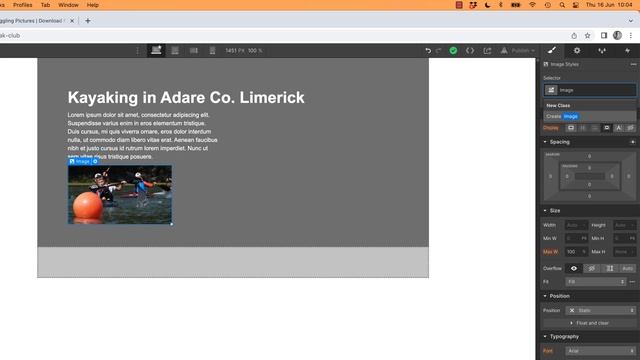The height and width of the screenshot is (360, 640).
Task: Click the Max W value field
Action: [576, 252]
